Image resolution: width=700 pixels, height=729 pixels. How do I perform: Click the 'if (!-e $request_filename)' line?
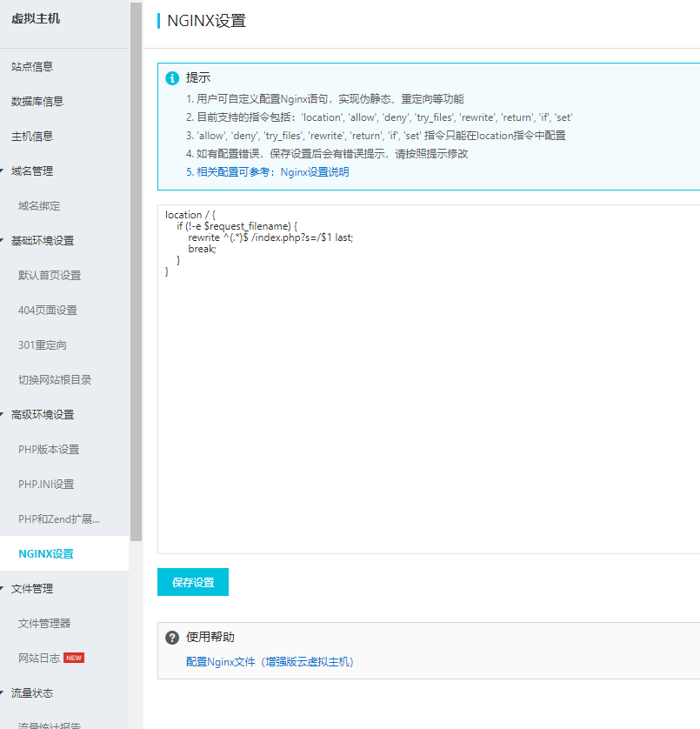(x=237, y=226)
